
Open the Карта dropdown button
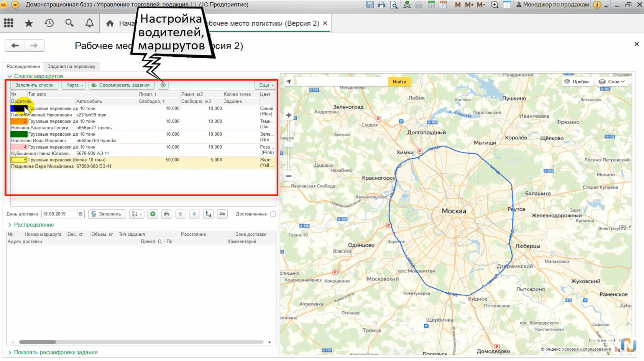(74, 85)
